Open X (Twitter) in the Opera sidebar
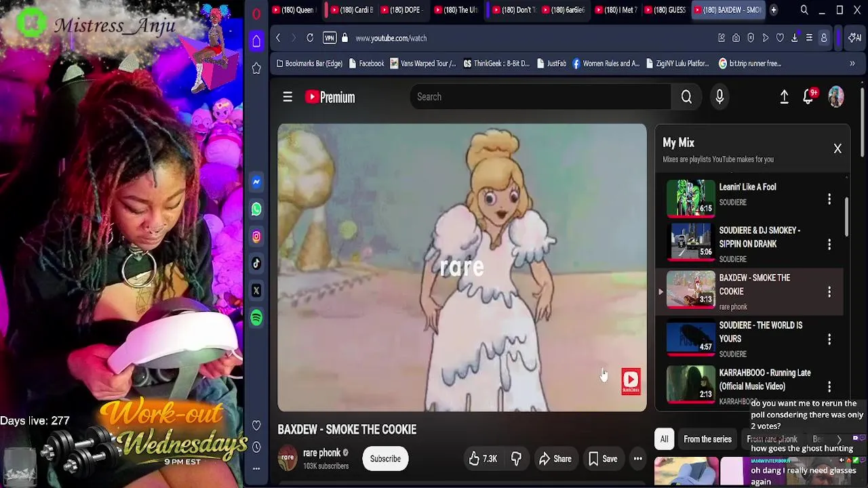The image size is (868, 488). pos(256,291)
